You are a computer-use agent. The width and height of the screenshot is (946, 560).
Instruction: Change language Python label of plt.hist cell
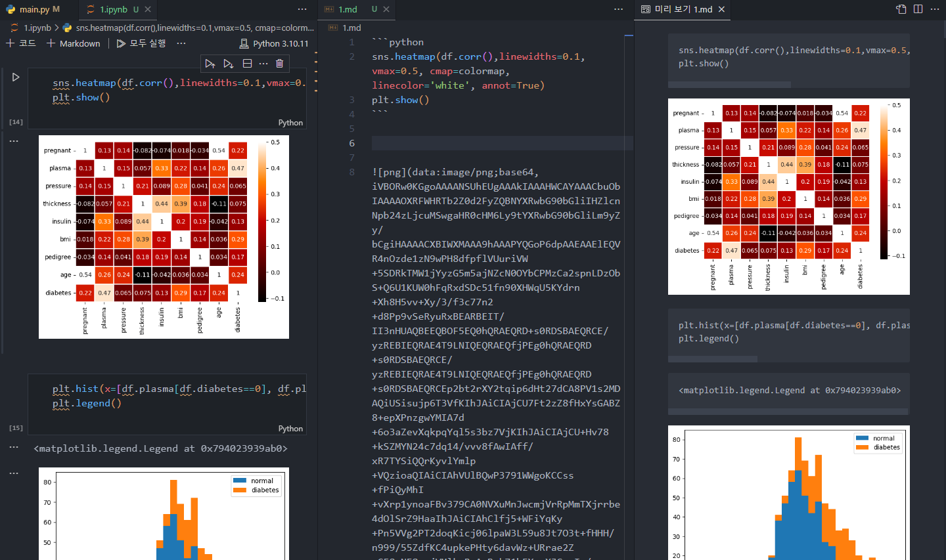click(x=290, y=429)
